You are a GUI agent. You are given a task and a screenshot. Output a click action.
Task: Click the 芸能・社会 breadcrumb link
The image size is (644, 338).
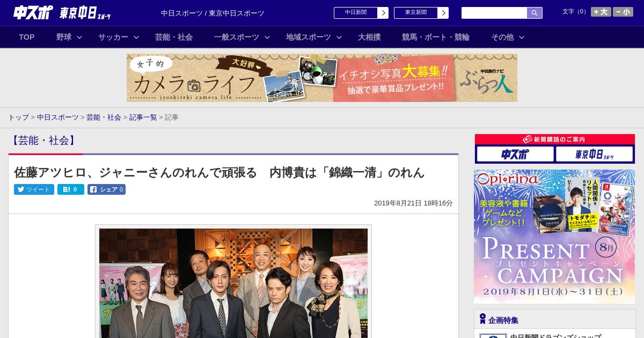[x=104, y=117]
